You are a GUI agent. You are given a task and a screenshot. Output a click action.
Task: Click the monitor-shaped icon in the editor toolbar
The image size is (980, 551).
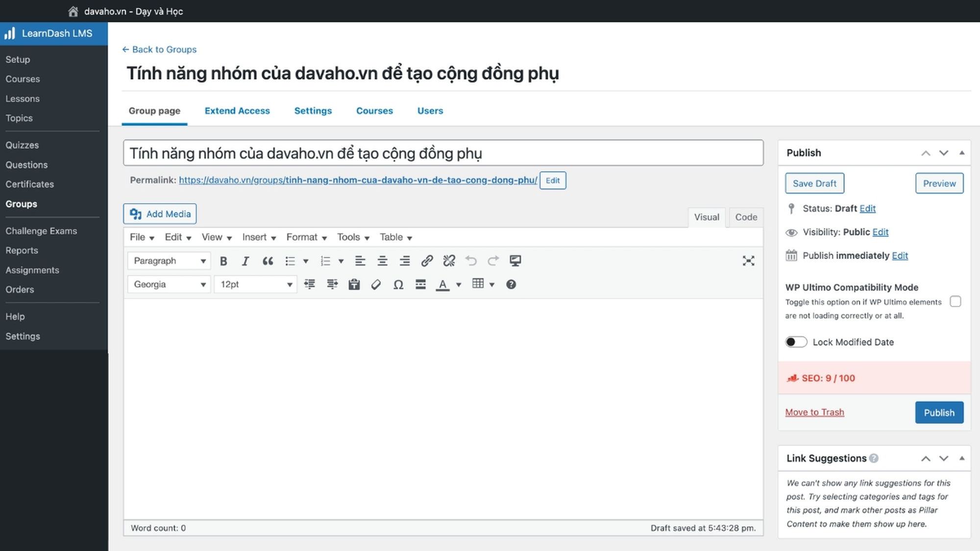[515, 261]
